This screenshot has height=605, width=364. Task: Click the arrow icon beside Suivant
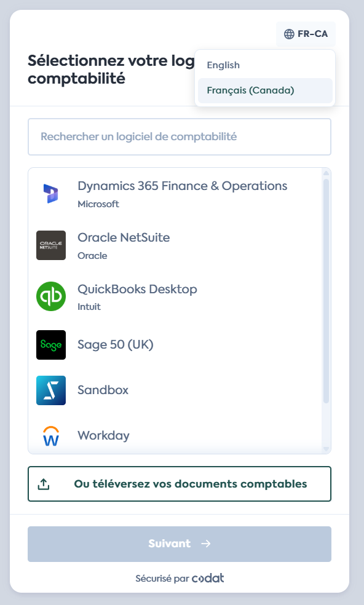click(206, 544)
